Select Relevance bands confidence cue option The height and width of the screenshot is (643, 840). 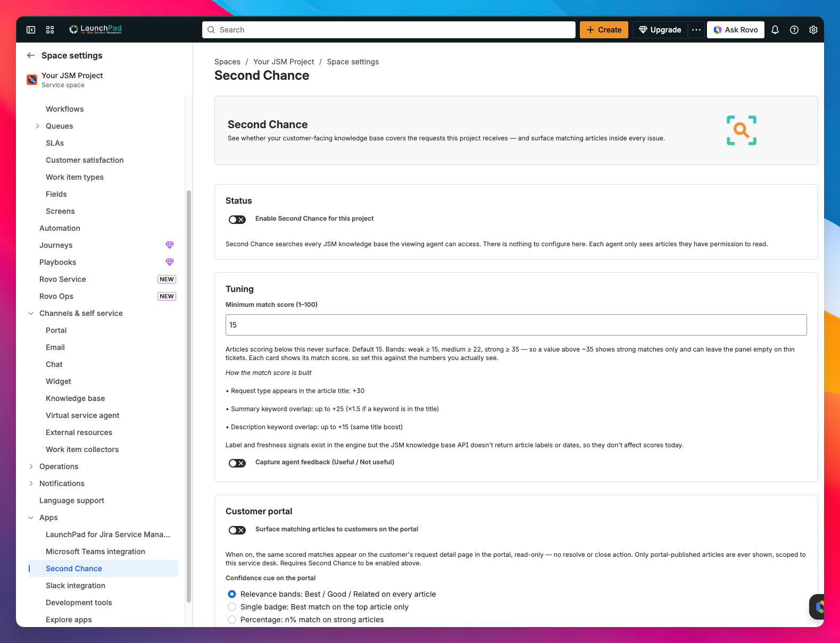click(x=232, y=594)
